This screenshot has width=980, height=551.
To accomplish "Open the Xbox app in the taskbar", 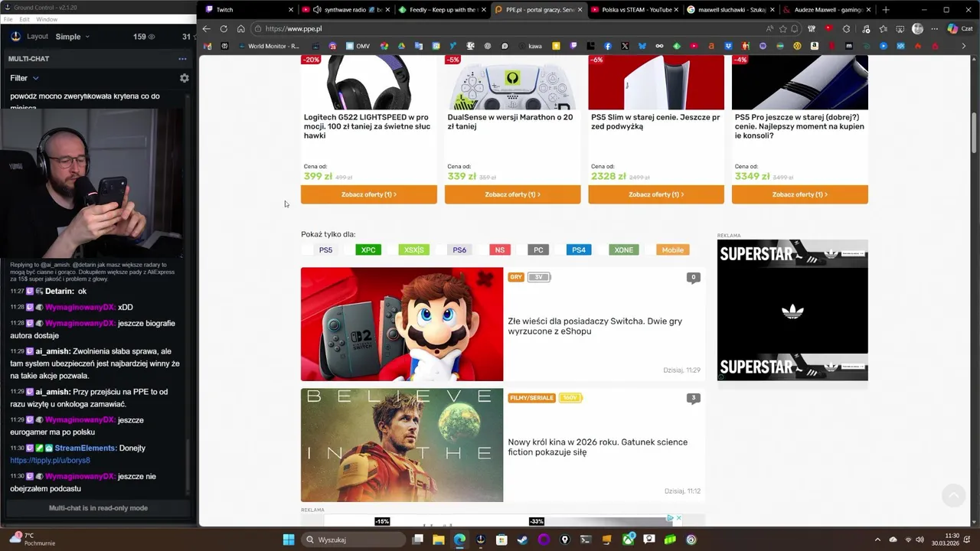I will pos(629,540).
